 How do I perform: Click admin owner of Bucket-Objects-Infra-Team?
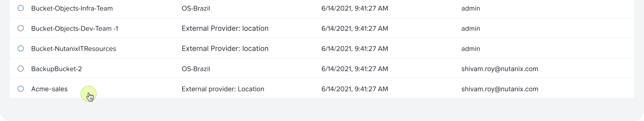coord(471,8)
